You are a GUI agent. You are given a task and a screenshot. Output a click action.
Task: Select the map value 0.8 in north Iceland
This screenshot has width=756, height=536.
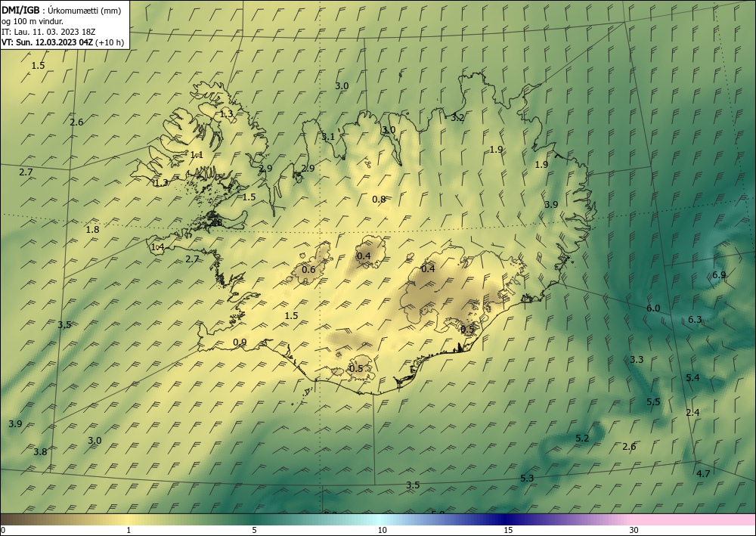click(x=379, y=199)
